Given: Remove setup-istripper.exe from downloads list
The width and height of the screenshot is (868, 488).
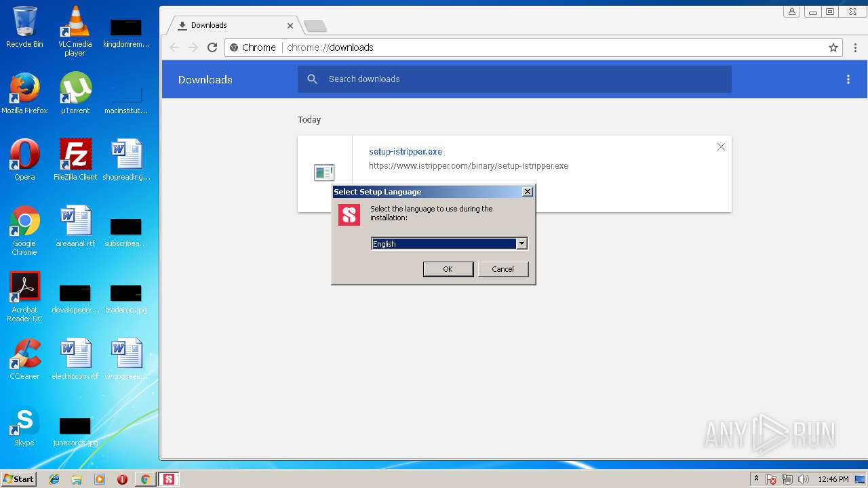Looking at the screenshot, I should pyautogui.click(x=721, y=147).
